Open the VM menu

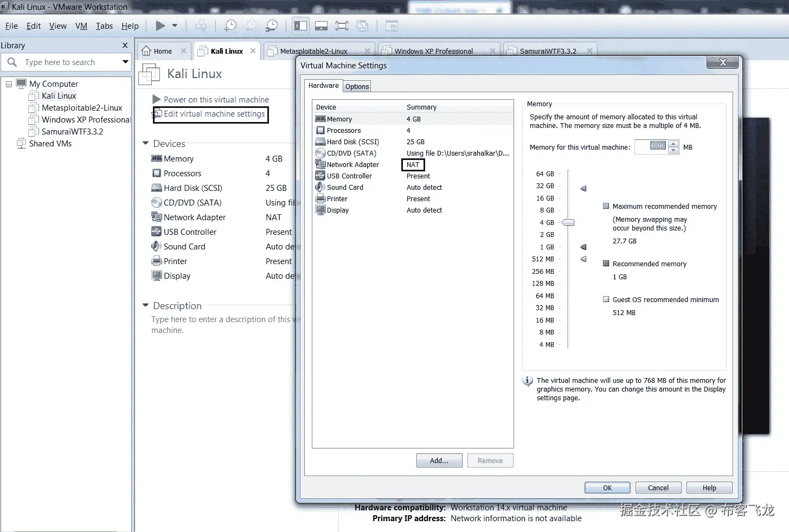tap(81, 25)
